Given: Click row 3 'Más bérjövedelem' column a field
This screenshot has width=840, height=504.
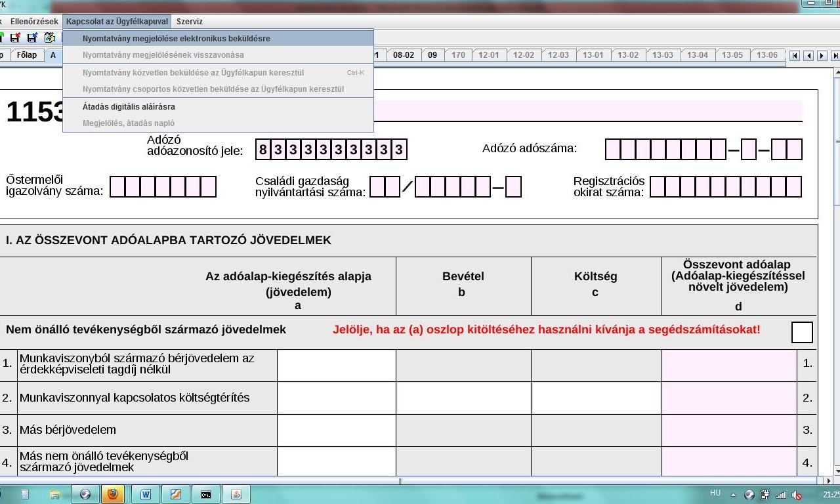Looking at the screenshot, I should tap(337, 430).
